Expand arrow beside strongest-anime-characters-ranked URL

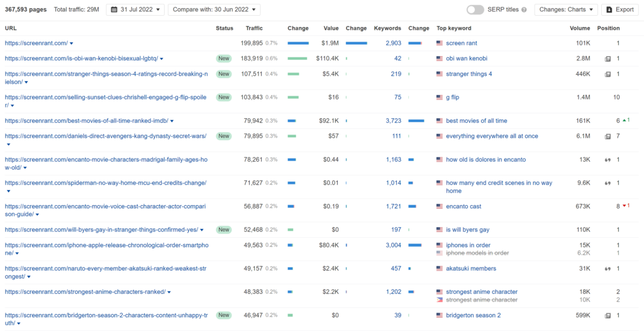point(169,293)
